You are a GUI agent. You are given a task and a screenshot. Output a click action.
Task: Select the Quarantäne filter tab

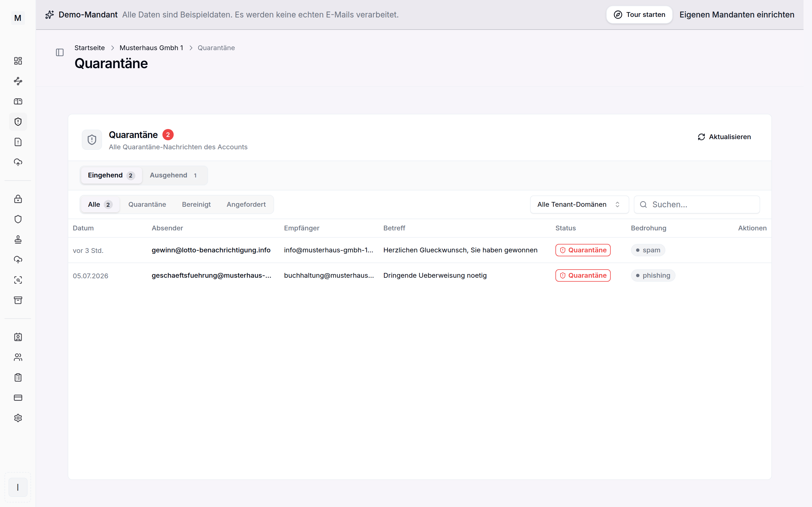pyautogui.click(x=147, y=204)
